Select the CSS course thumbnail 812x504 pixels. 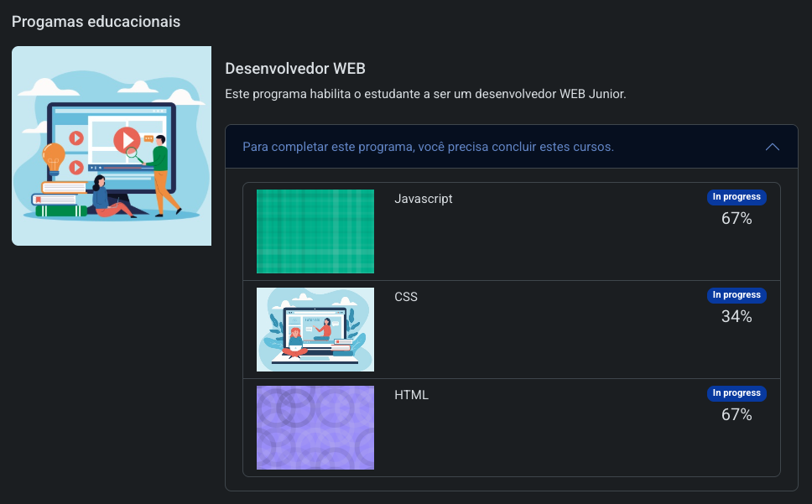pyautogui.click(x=315, y=329)
